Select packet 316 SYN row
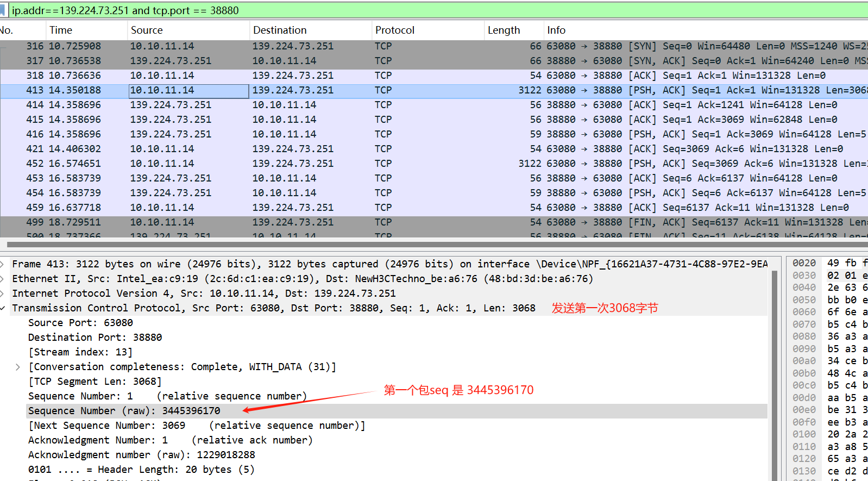This screenshot has width=868, height=481. tap(434, 46)
